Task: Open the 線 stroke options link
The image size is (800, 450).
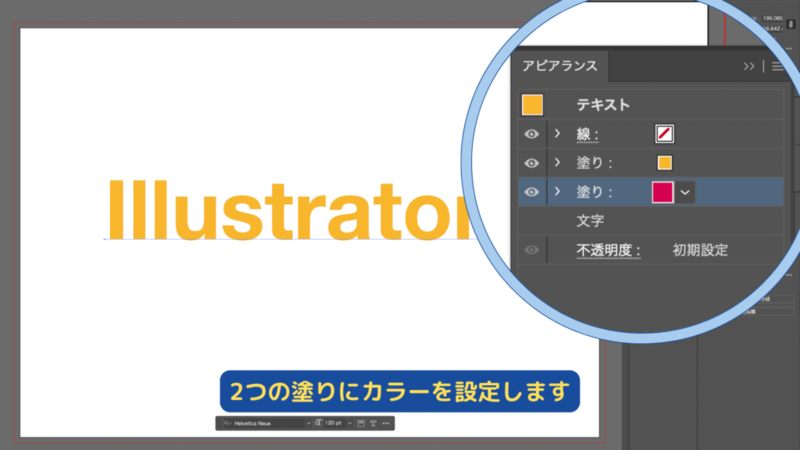Action: tap(587, 134)
